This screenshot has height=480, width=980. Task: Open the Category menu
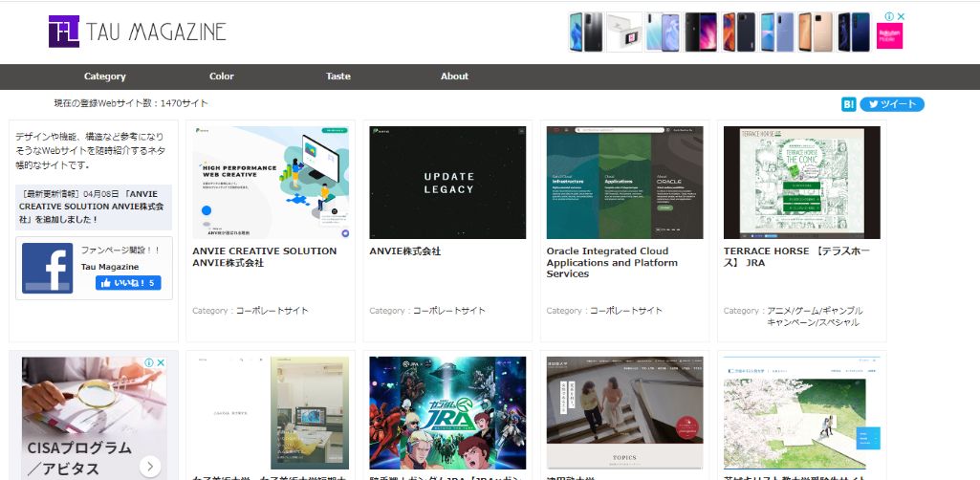click(x=104, y=76)
